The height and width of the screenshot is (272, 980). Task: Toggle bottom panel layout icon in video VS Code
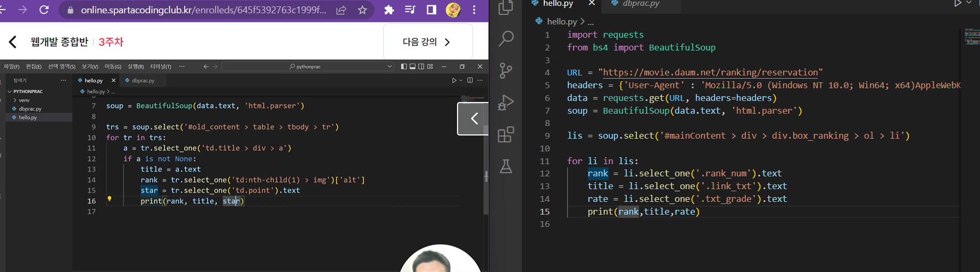tap(412, 66)
